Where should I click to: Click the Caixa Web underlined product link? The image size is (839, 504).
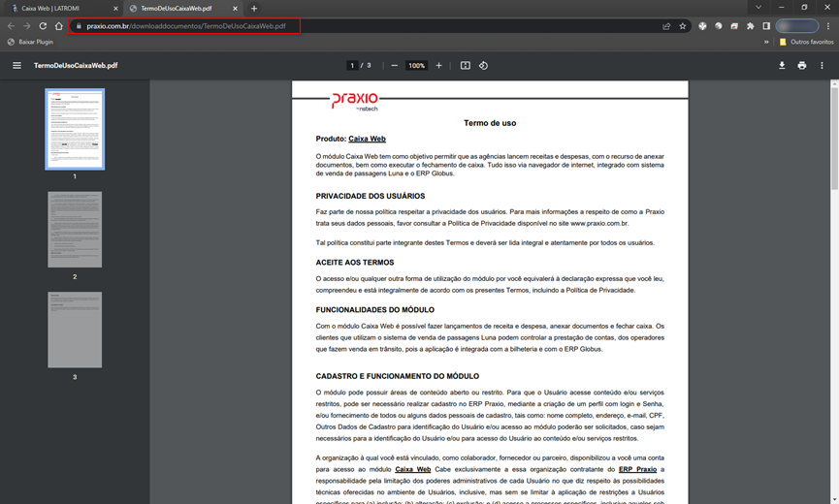coord(367,139)
